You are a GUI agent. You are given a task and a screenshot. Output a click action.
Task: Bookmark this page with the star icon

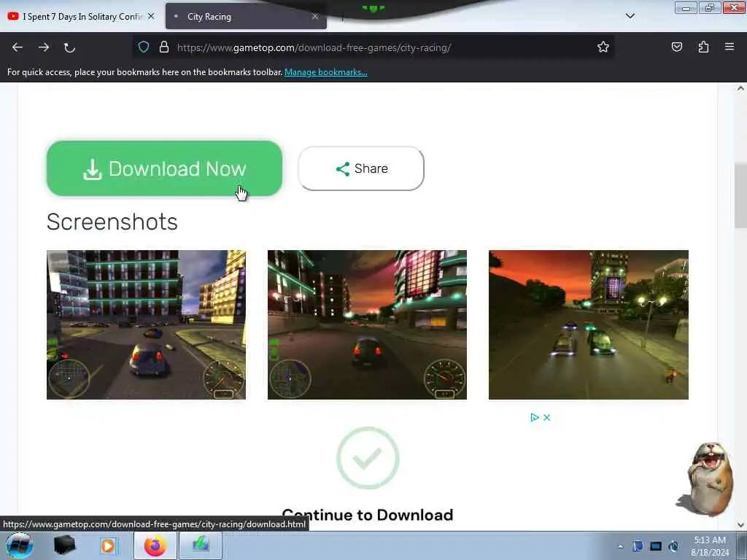tap(603, 47)
